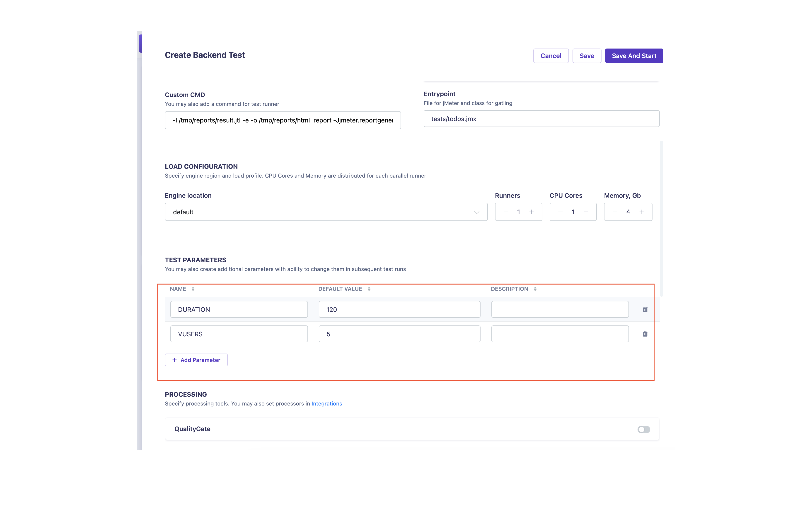Image resolution: width=812 pixels, height=508 pixels.
Task: Edit the DURATION description field
Action: pyautogui.click(x=560, y=309)
